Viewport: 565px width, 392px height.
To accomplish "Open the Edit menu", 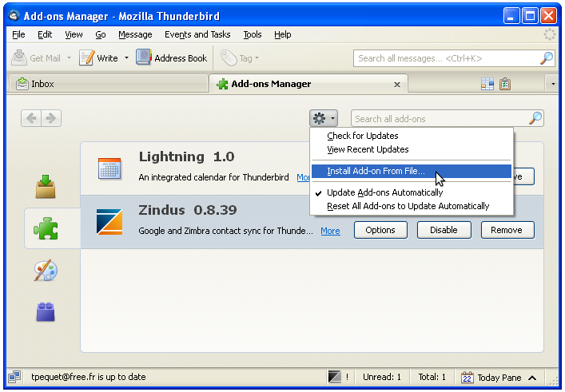I will click(x=45, y=34).
